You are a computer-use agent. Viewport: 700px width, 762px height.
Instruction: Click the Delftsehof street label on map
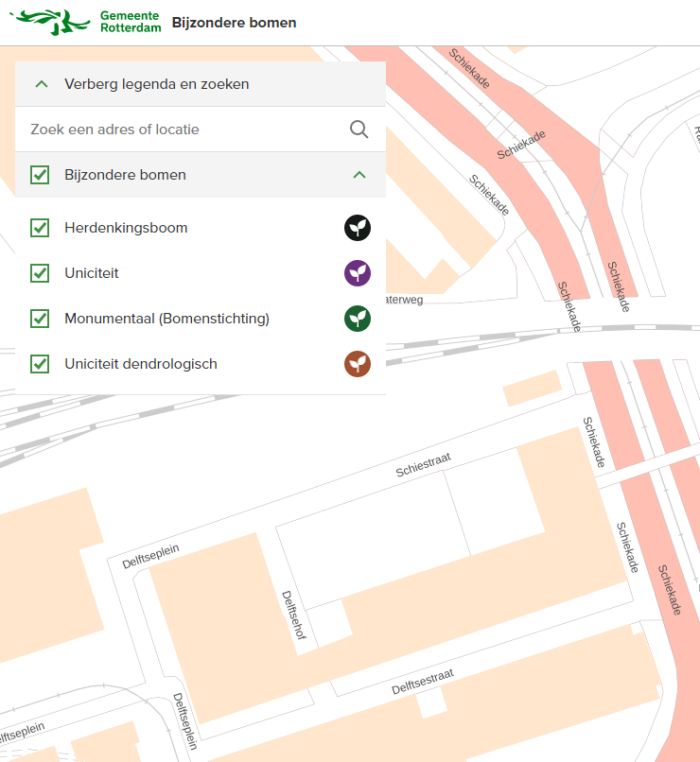(x=294, y=615)
